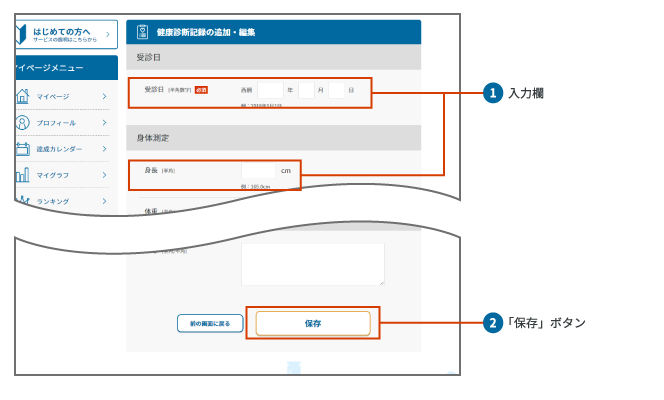Screen dimensions: 664x400
Task: Click the health checkup clipboard header icon
Action: [x=142, y=32]
